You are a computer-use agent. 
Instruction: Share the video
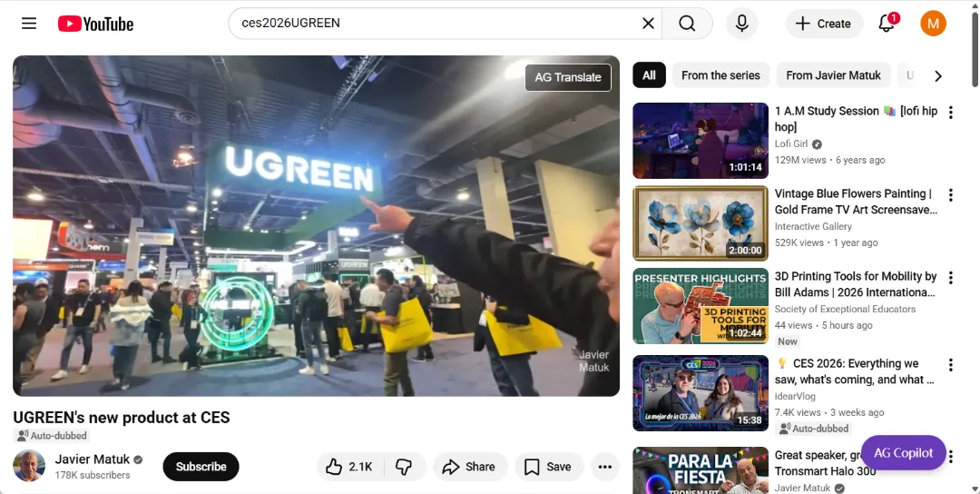pos(469,467)
